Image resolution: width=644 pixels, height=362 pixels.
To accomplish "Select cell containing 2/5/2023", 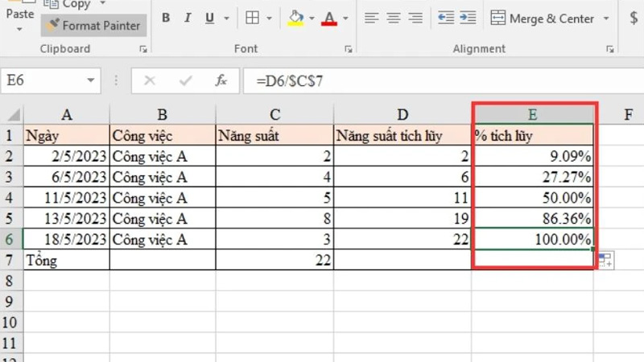I will (x=67, y=156).
